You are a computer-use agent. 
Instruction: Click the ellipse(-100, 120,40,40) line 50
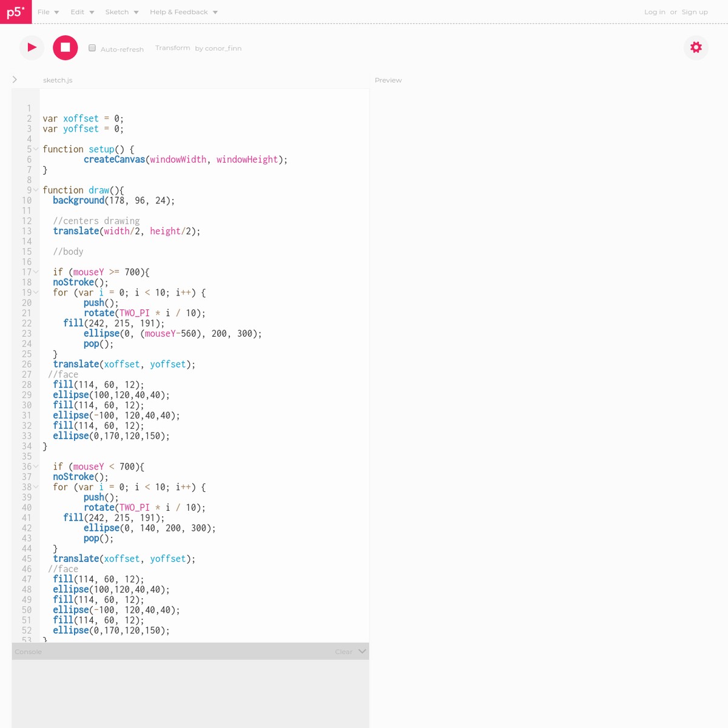(x=116, y=610)
